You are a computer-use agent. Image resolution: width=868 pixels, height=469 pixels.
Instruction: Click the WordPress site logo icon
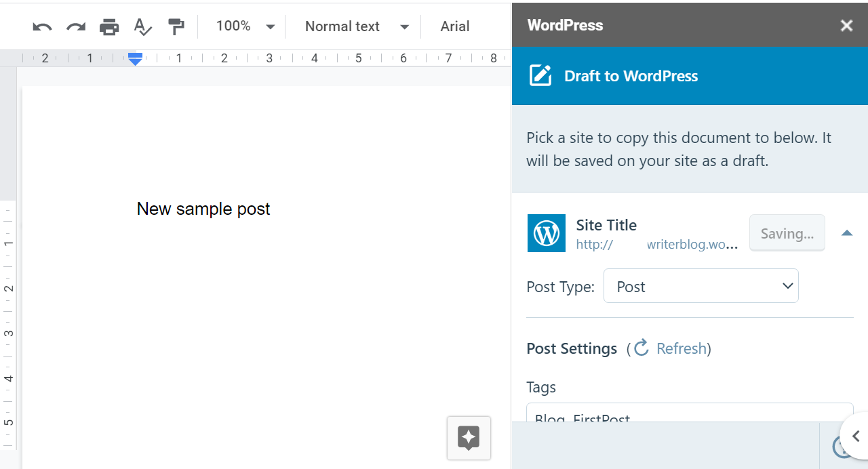546,232
